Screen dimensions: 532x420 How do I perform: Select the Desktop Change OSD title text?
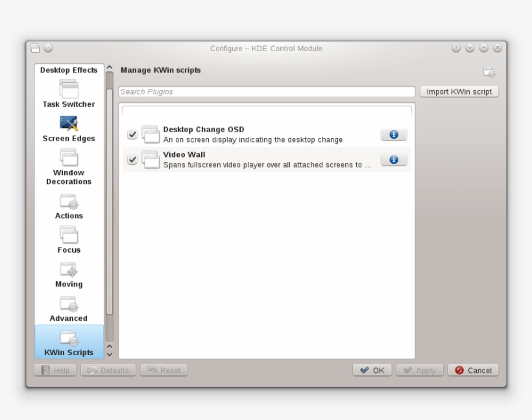tap(204, 130)
